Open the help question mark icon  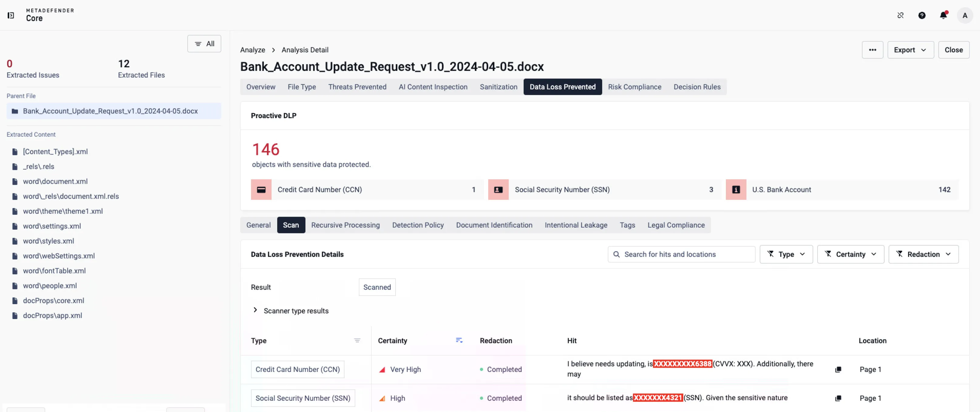click(922, 15)
